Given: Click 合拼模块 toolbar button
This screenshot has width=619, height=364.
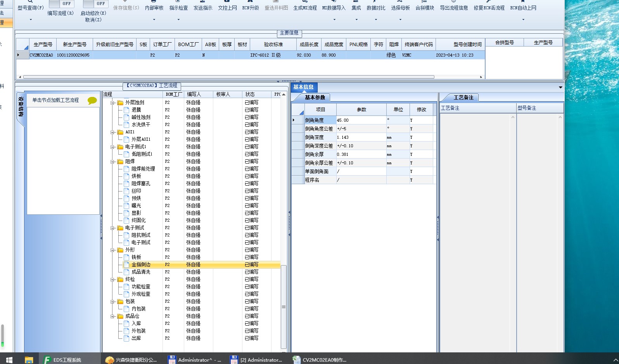Looking at the screenshot, I should [x=425, y=8].
